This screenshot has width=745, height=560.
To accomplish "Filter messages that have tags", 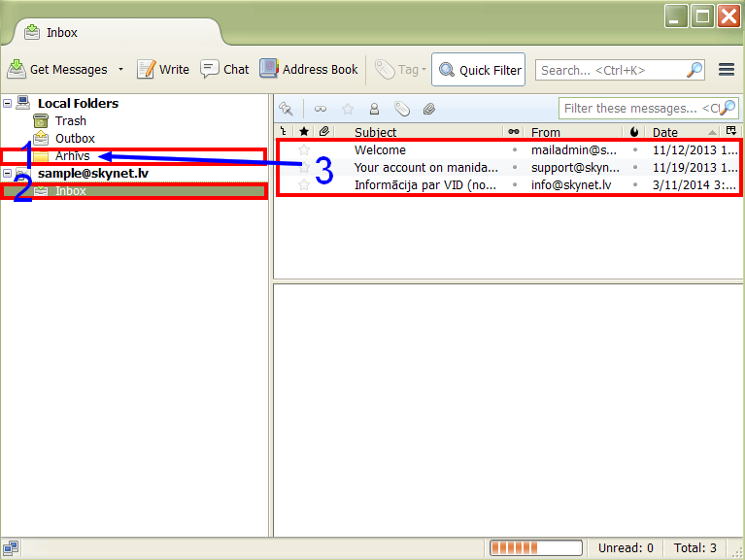I will 401,109.
